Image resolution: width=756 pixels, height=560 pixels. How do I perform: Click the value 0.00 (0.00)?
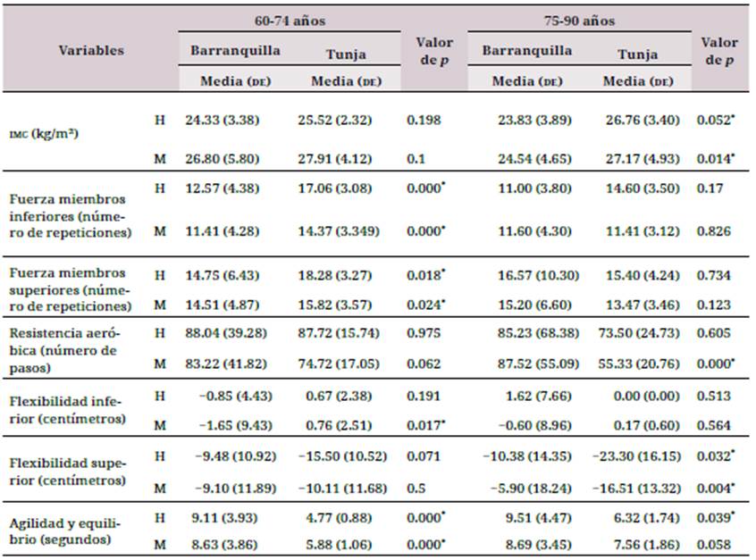point(637,396)
